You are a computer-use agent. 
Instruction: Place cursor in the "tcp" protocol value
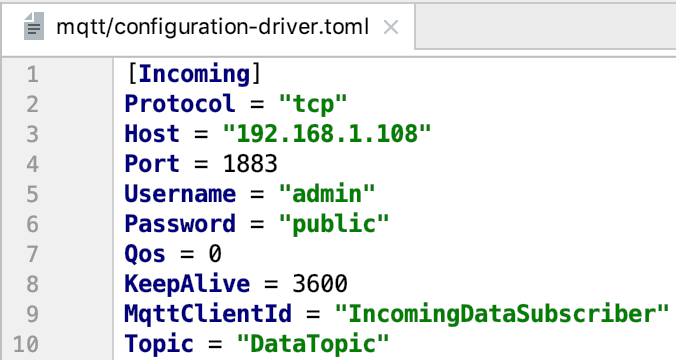pos(313,104)
